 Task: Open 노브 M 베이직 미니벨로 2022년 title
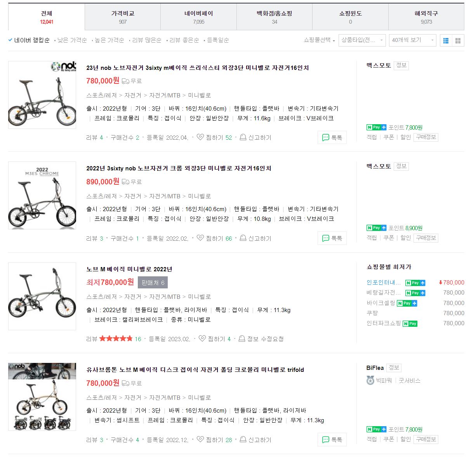click(129, 269)
